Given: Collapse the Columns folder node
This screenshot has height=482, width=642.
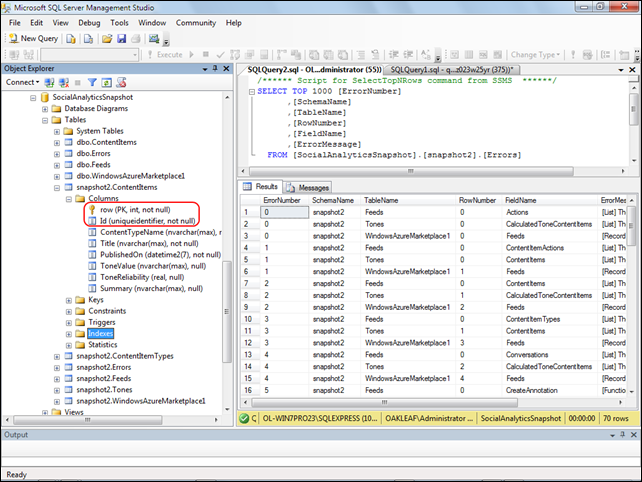Looking at the screenshot, I should point(68,198).
